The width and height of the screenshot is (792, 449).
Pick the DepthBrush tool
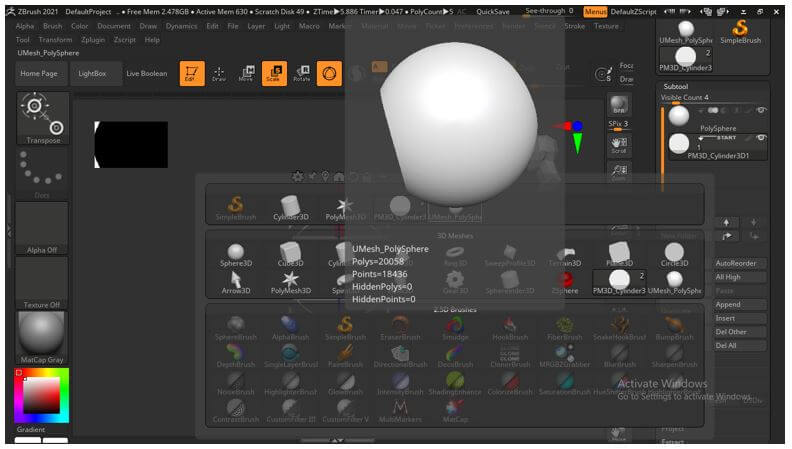(235, 356)
